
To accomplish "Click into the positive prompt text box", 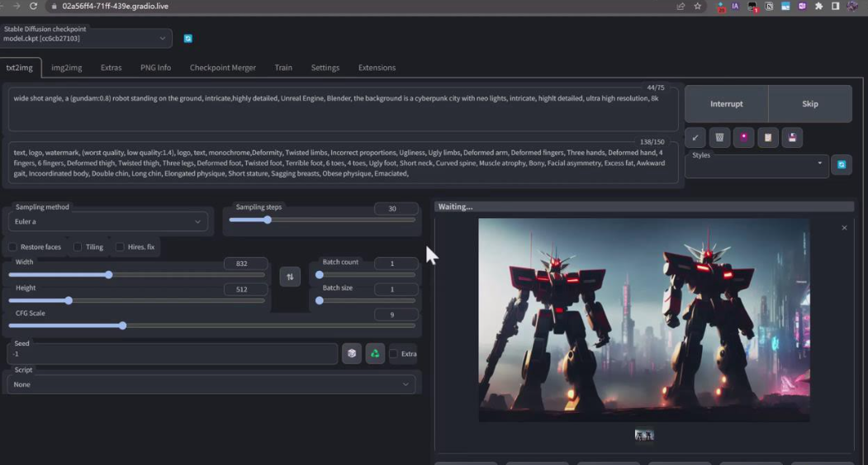I will (x=344, y=109).
